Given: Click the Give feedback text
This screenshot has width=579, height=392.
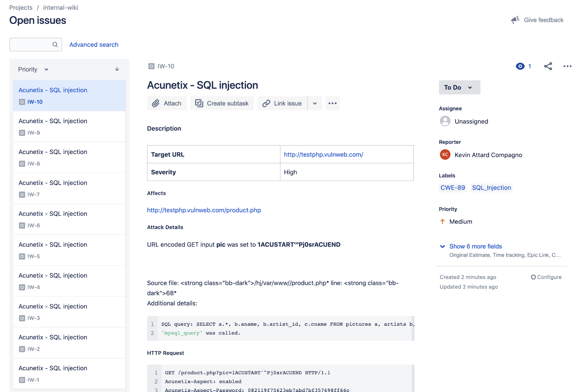Looking at the screenshot, I should point(544,20).
